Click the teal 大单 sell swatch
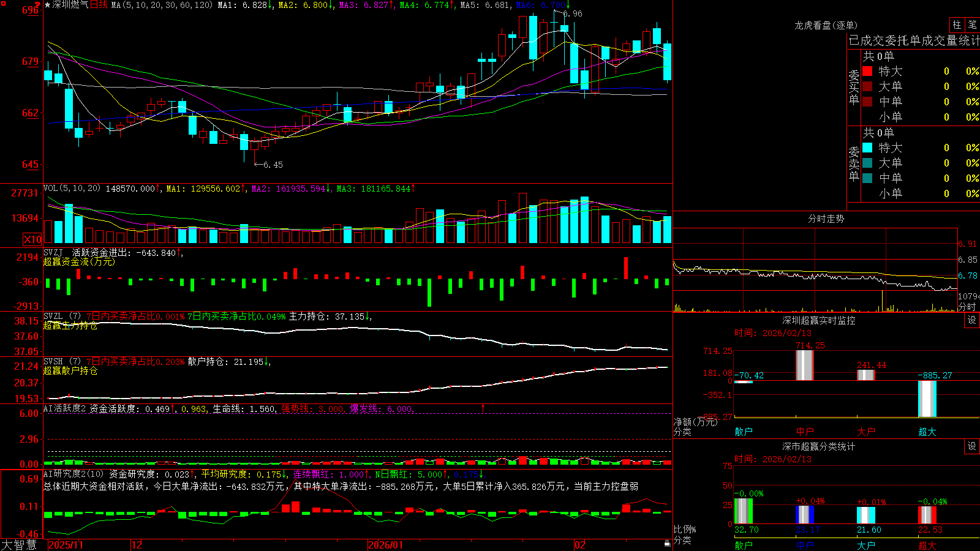This screenshot has height=551, width=980. tap(867, 163)
